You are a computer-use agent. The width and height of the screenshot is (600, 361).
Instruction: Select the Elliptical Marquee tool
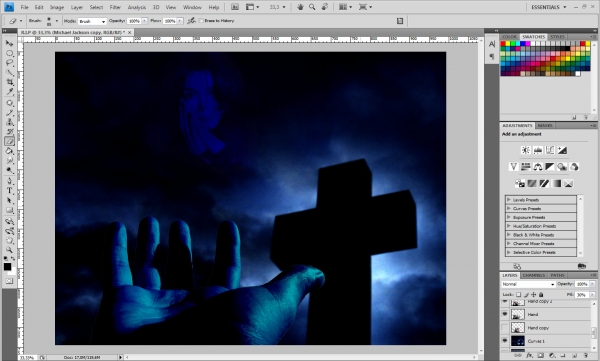[x=9, y=53]
